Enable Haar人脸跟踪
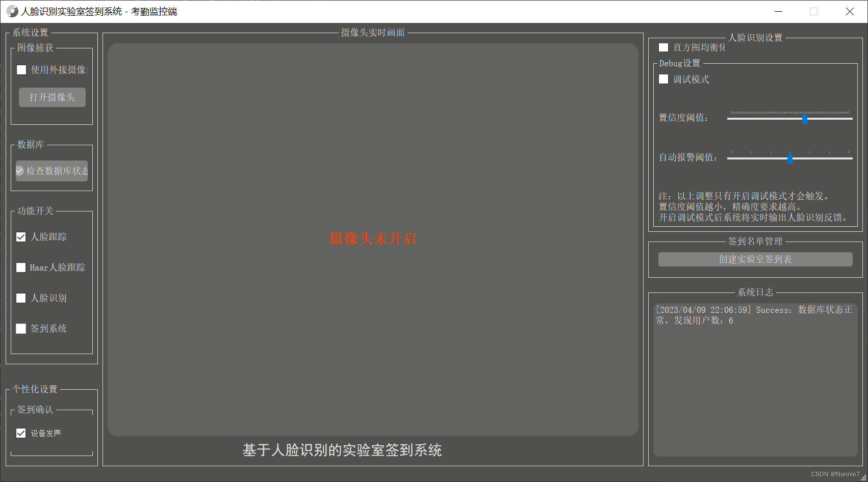Viewport: 868px width, 482px height. coord(21,267)
